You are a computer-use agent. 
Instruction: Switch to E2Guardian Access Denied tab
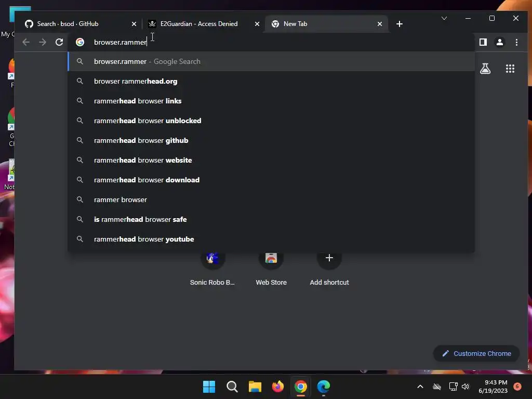tap(203, 24)
